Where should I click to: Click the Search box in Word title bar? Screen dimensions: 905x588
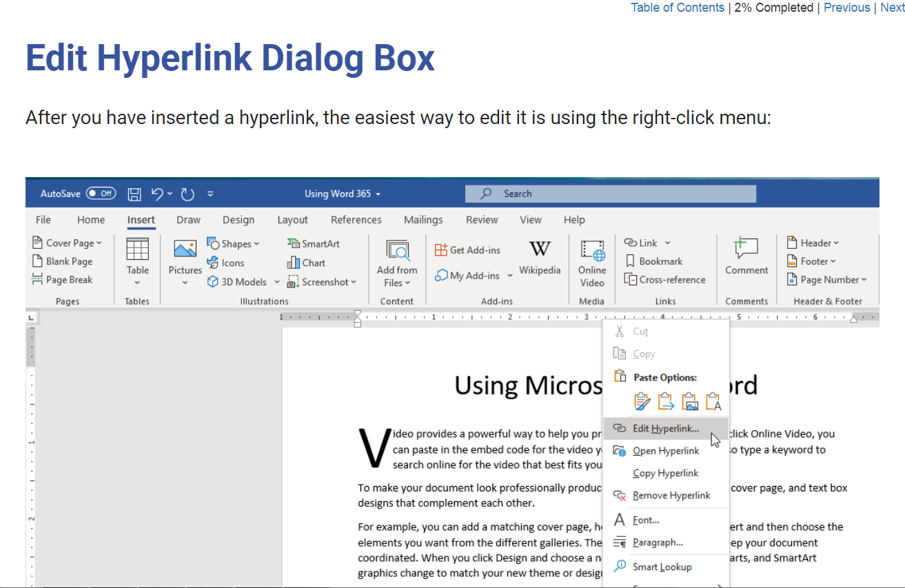point(611,194)
